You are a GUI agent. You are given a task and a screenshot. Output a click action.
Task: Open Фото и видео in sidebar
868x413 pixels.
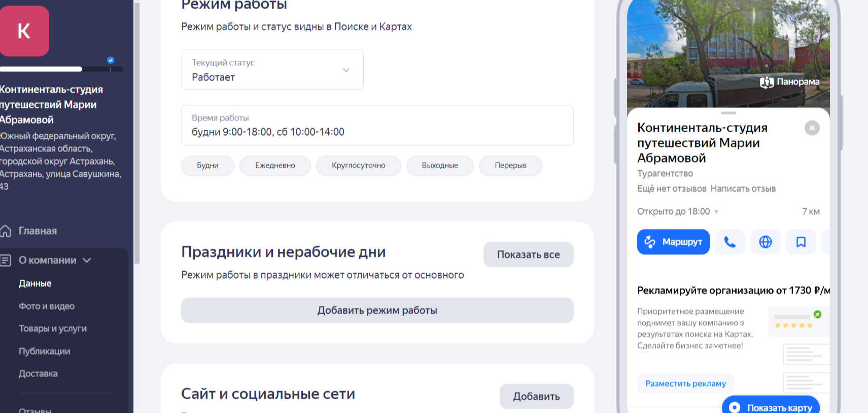(x=47, y=306)
